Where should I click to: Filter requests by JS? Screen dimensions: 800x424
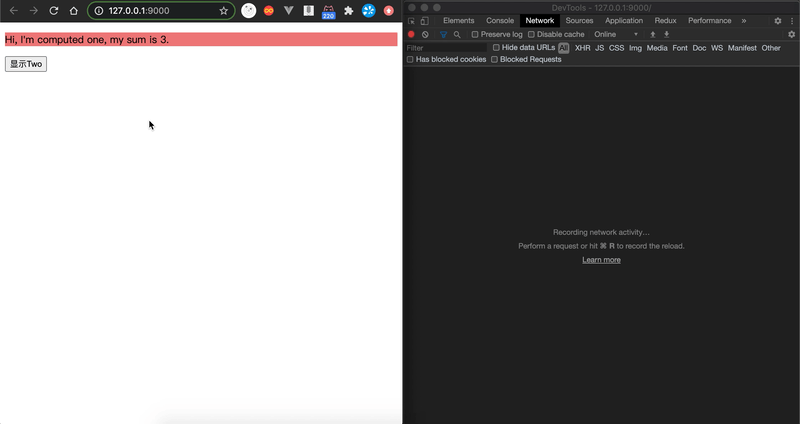click(599, 48)
